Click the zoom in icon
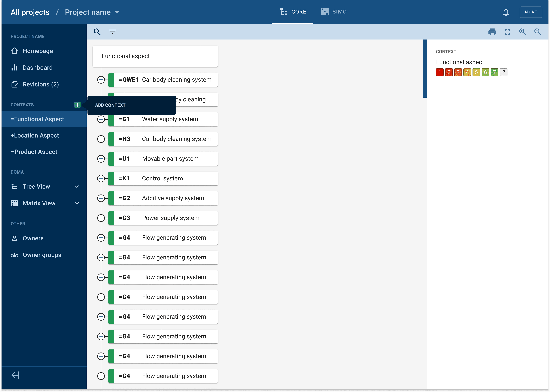550x392 pixels. (523, 32)
